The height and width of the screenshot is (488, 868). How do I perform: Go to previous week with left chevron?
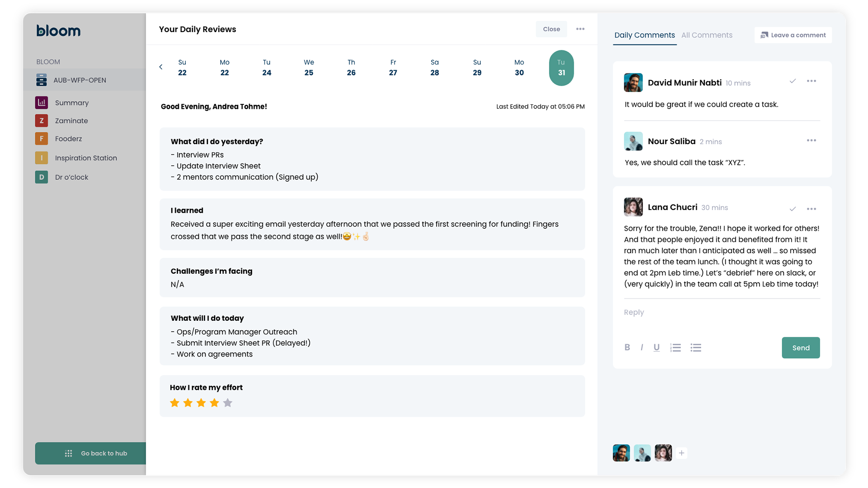click(161, 67)
